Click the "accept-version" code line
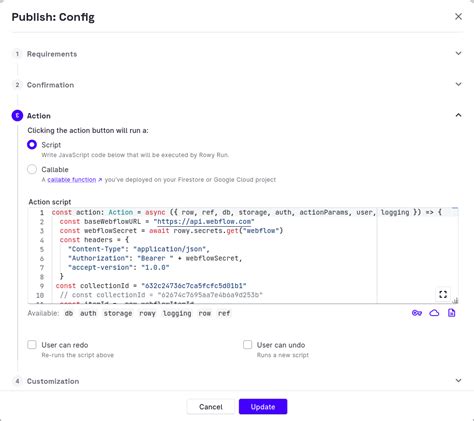 [119, 267]
